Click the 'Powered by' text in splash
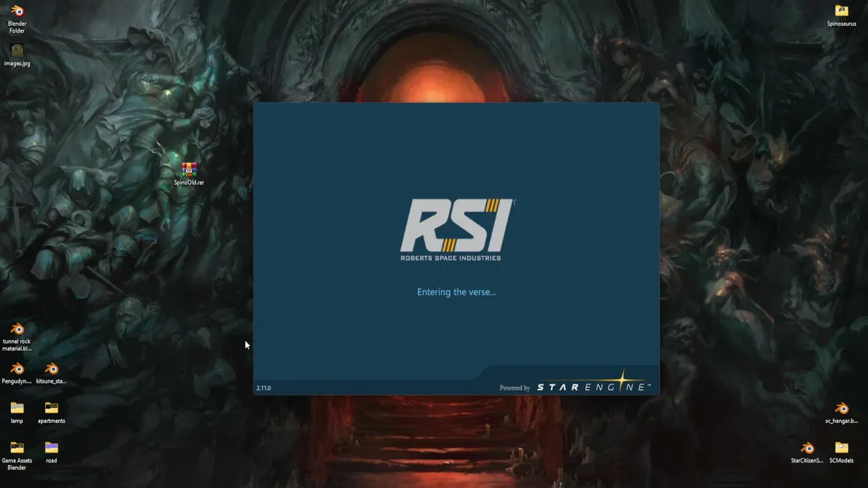The height and width of the screenshot is (488, 868). 515,388
